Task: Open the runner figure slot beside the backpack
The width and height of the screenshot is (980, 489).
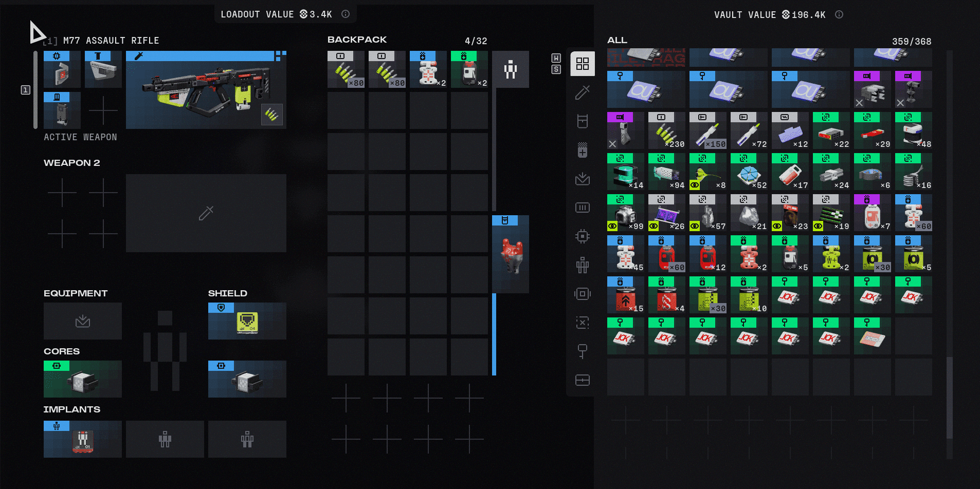Action: point(510,69)
